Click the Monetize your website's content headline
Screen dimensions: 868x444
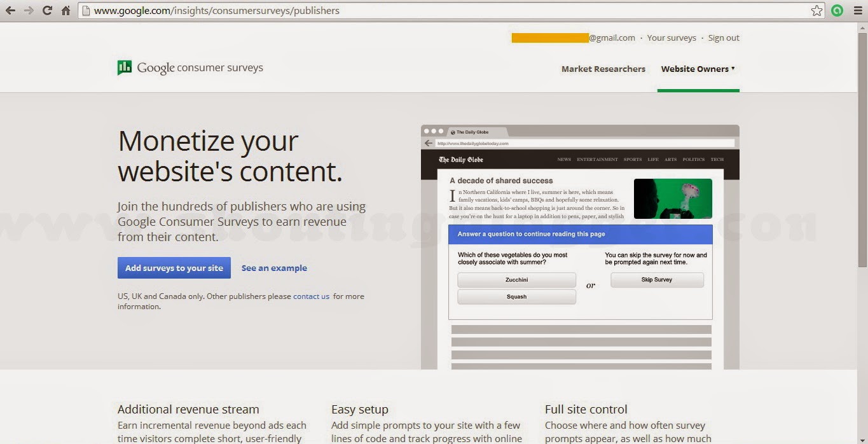tap(230, 156)
